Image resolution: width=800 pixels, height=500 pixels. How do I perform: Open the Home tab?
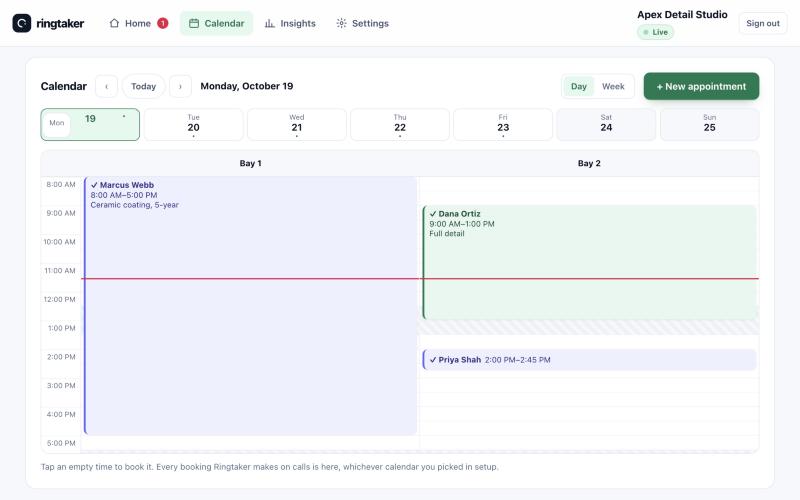click(x=138, y=23)
